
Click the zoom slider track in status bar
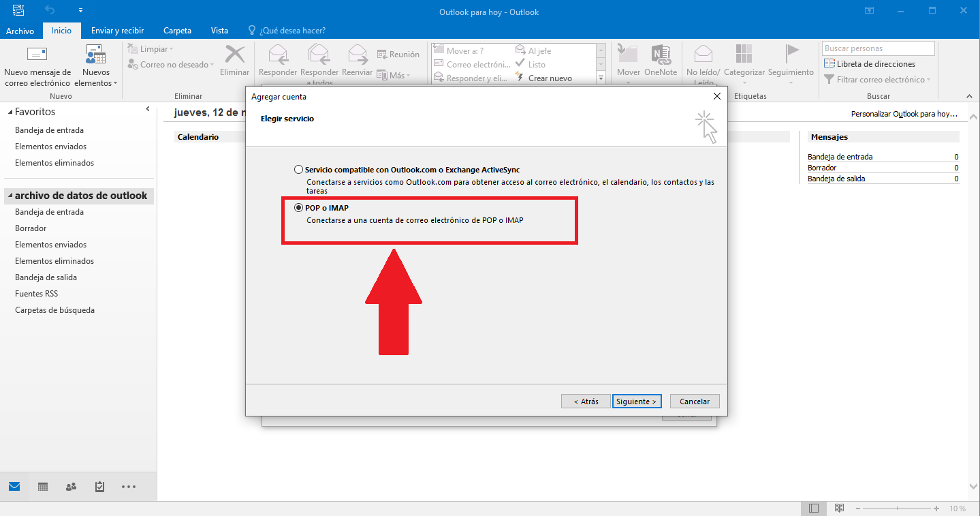[897, 509]
